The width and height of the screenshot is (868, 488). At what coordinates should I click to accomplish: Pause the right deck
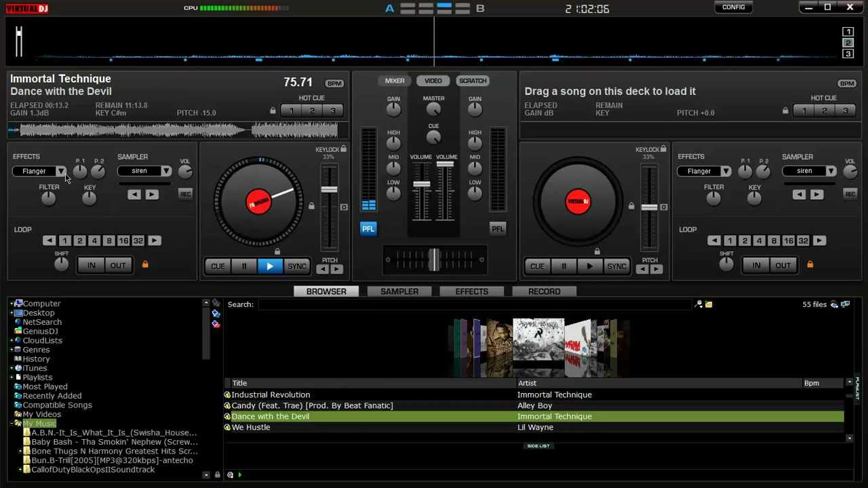click(564, 266)
